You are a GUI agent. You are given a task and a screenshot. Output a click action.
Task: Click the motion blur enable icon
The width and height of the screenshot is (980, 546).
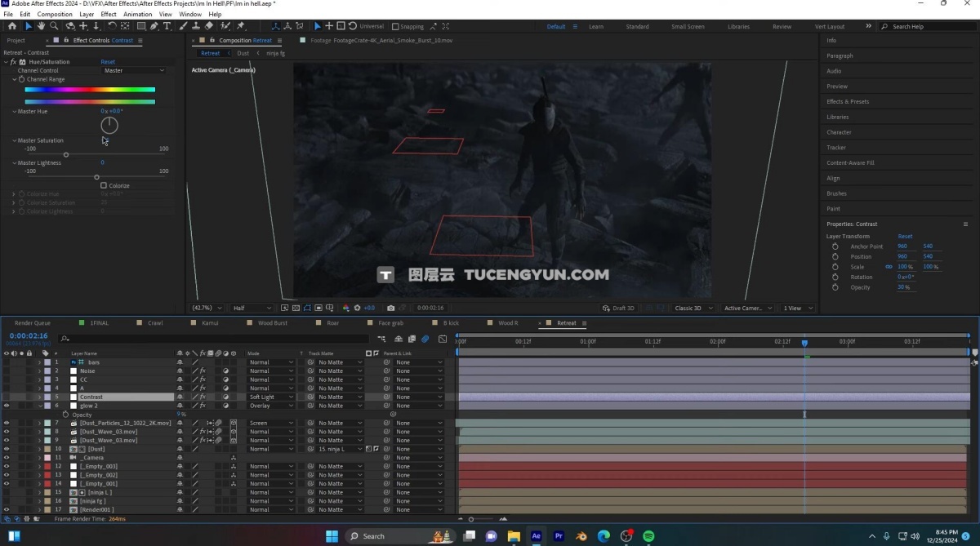(x=425, y=339)
